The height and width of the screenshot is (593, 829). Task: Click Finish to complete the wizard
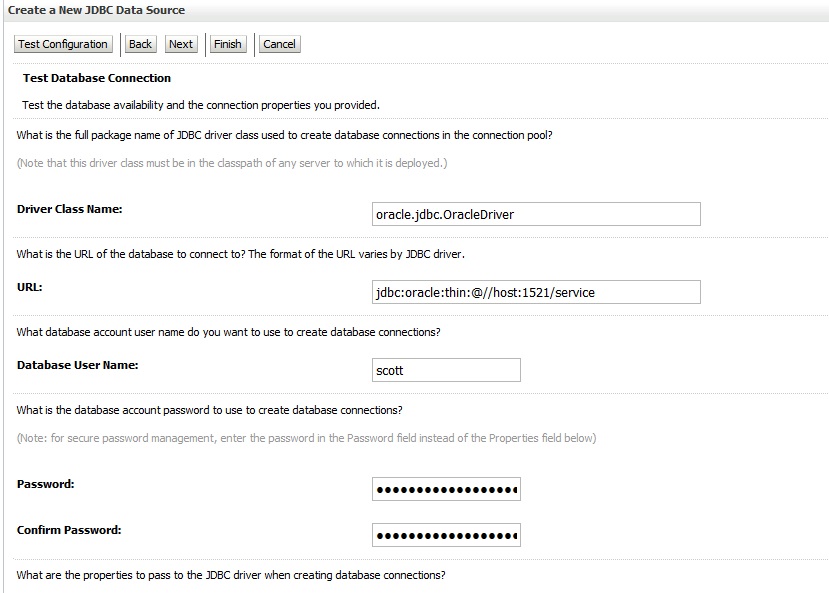pos(228,44)
